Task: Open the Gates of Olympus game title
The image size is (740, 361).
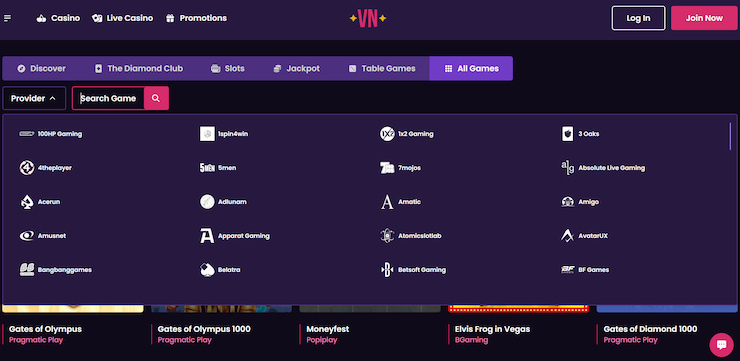Action: click(45, 329)
